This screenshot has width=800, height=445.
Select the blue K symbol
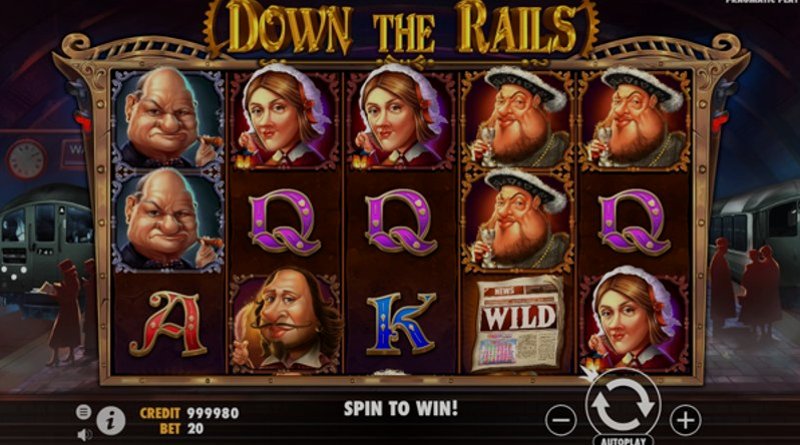click(401, 324)
